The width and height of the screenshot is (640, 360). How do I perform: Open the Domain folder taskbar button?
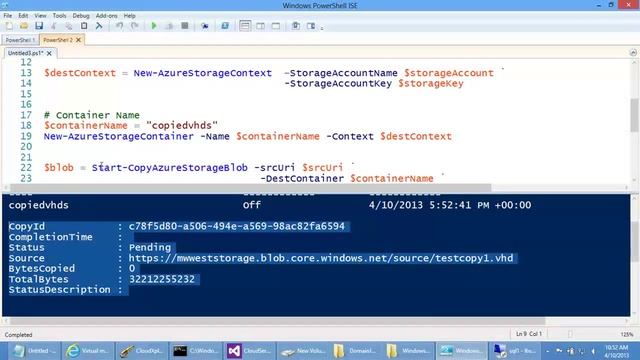click(x=357, y=351)
